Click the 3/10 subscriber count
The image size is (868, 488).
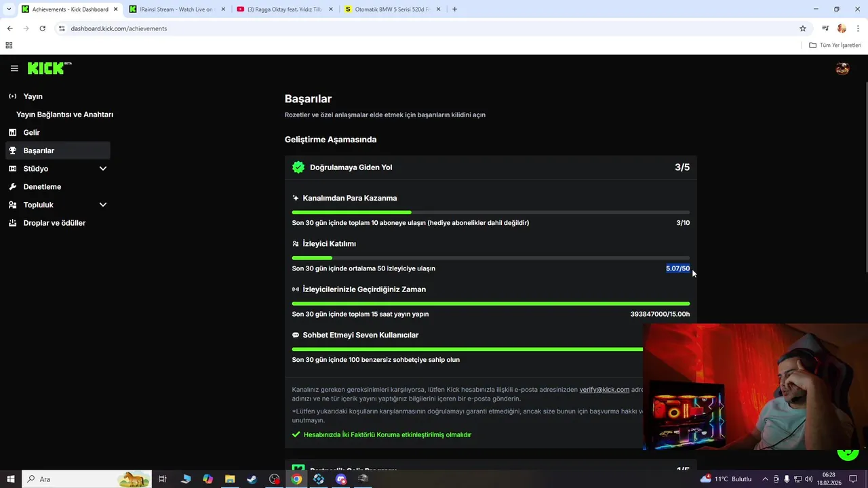(x=683, y=223)
